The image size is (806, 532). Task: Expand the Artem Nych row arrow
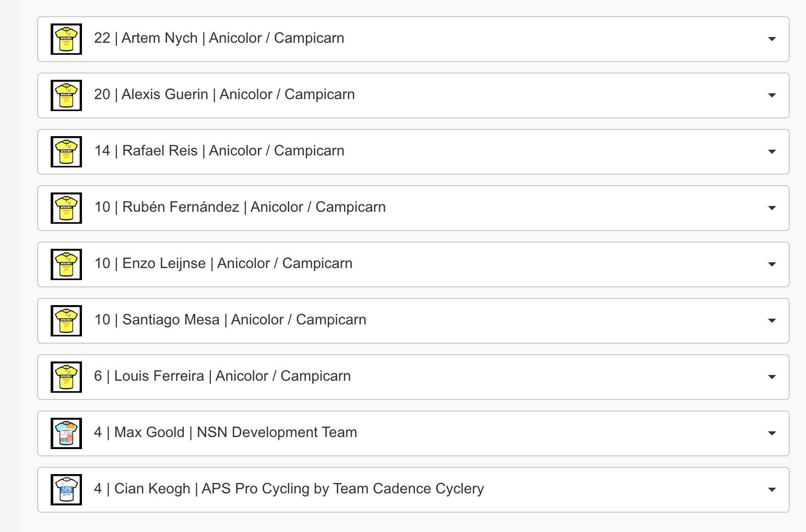tap(772, 39)
